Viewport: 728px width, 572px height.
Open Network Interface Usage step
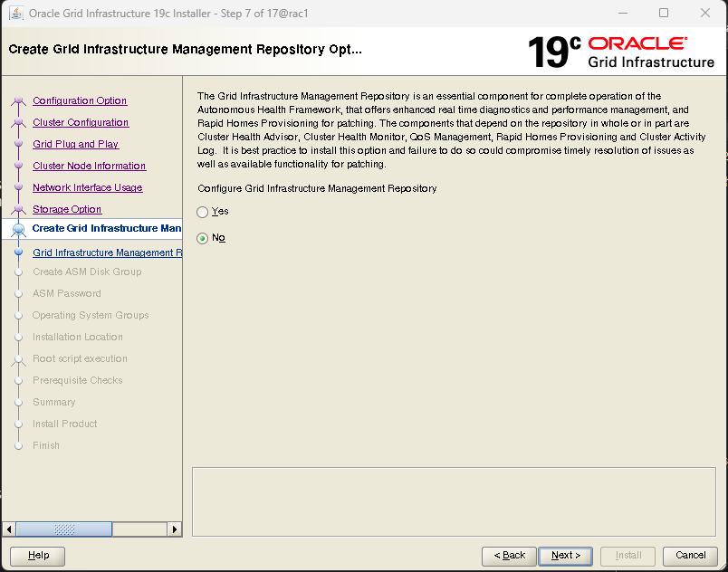coord(87,188)
